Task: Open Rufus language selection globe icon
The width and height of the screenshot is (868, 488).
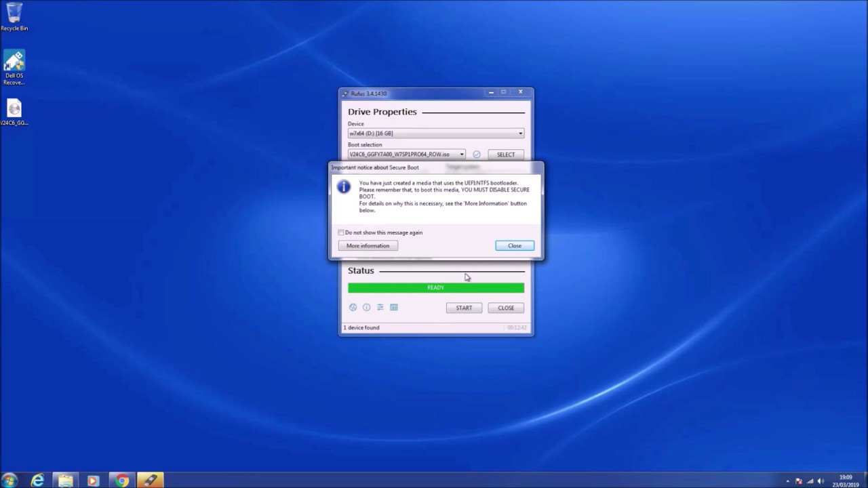Action: pyautogui.click(x=353, y=307)
